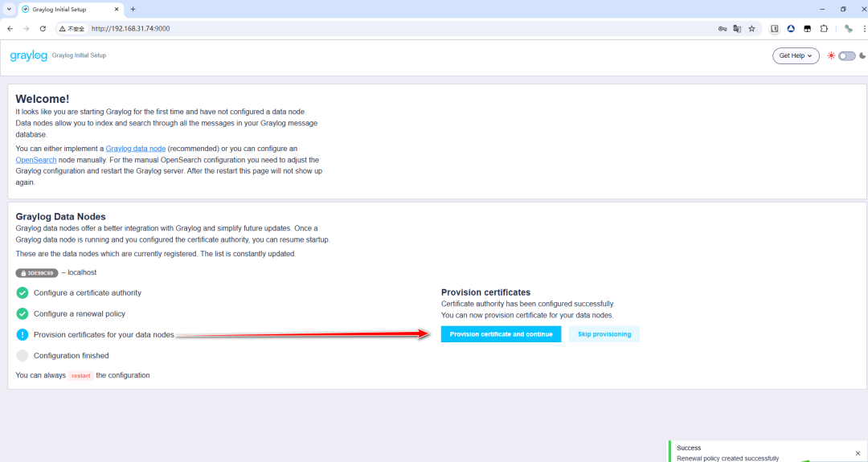The width and height of the screenshot is (868, 462).
Task: Click the sun light-mode icon
Action: pos(831,56)
